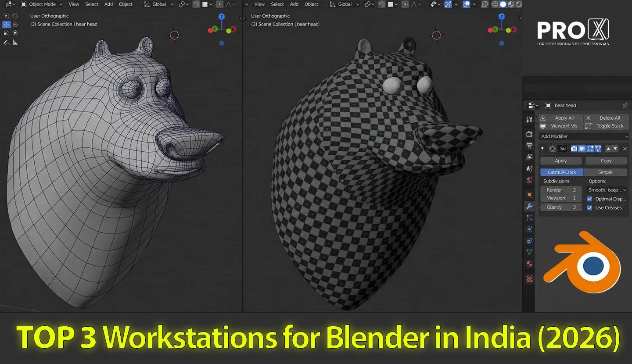Open right viewport Select menu
Image resolution: width=632 pixels, height=364 pixels.
pyautogui.click(x=277, y=4)
